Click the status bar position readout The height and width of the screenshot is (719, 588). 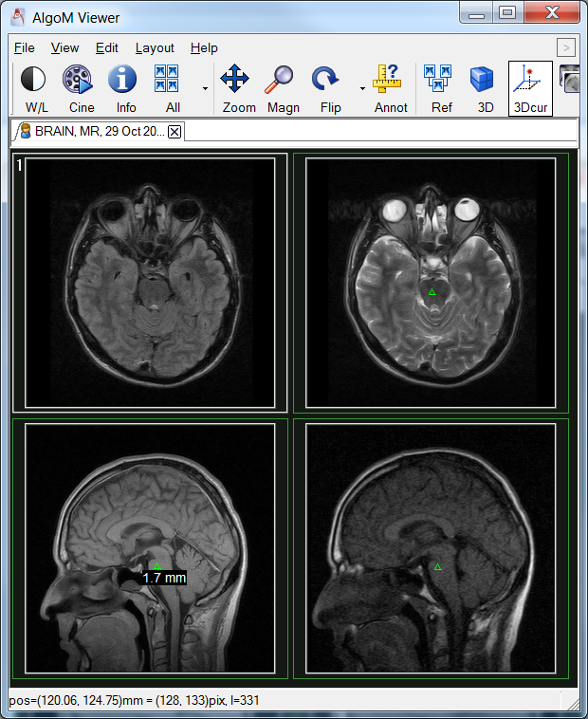click(x=134, y=701)
